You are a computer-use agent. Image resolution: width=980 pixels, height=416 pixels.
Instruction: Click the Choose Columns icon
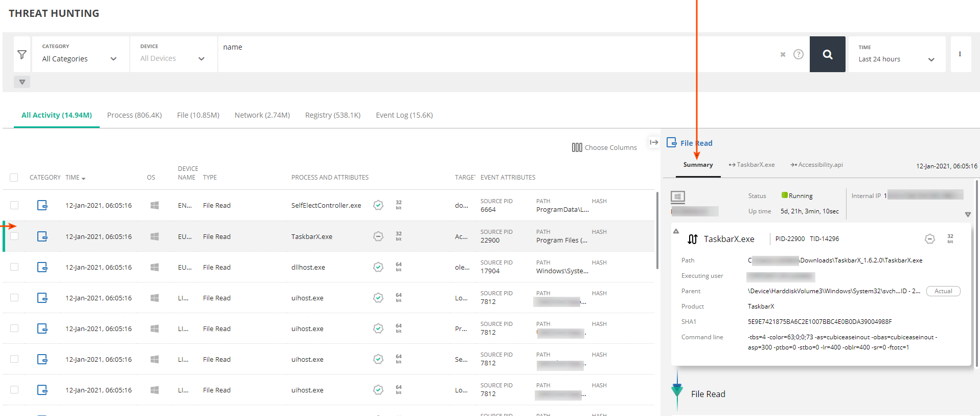coord(577,147)
